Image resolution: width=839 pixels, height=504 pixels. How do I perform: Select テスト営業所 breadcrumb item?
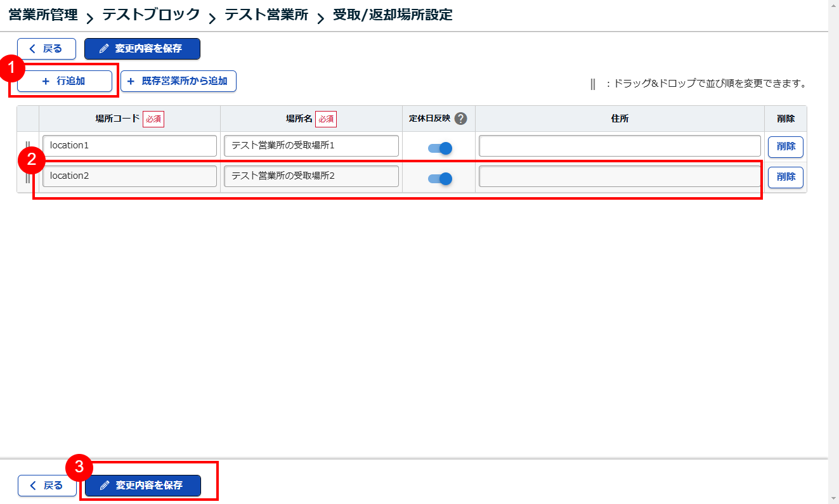[266, 15]
